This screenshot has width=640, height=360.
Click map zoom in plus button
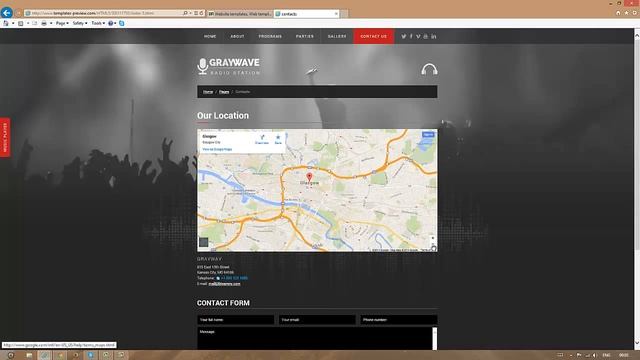pyautogui.click(x=433, y=238)
